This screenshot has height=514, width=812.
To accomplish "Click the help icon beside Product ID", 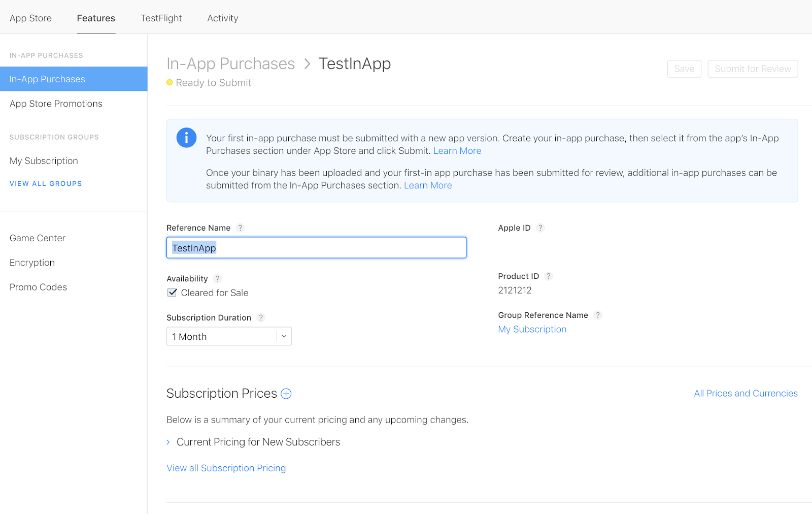I will 549,276.
